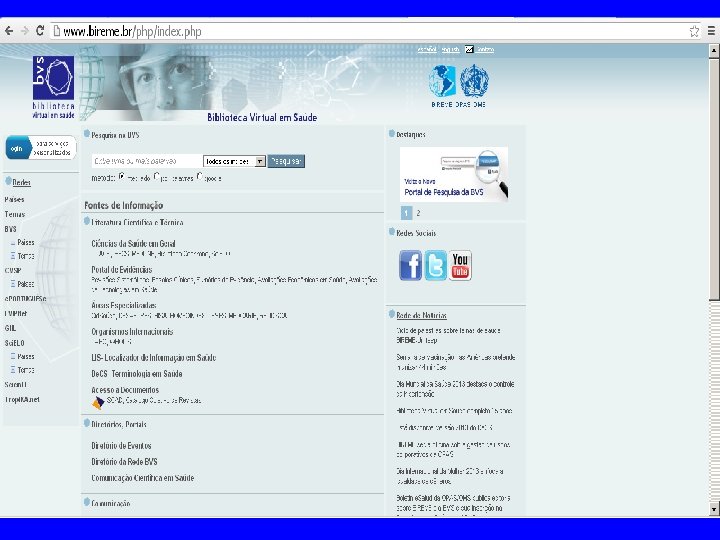
Task: Open the Portal de Pesquisa da BVS banner
Action: coord(454,174)
